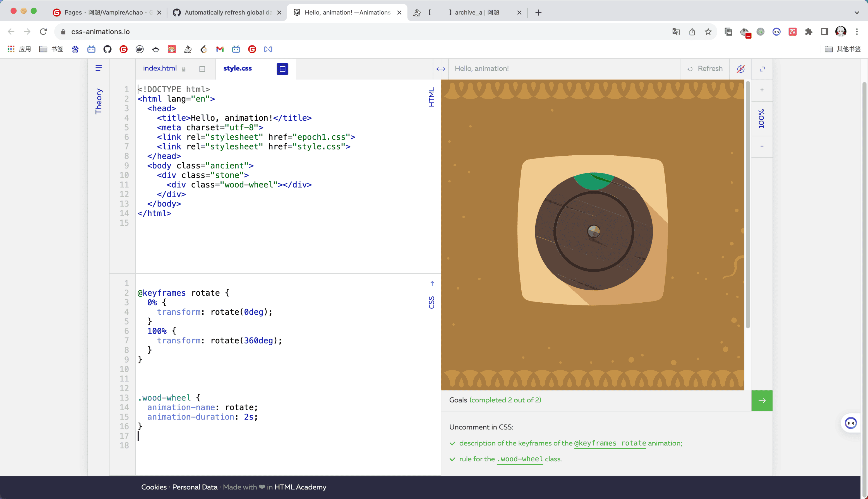This screenshot has width=868, height=499.
Task: Toggle the style.css panel split button
Action: tap(282, 69)
